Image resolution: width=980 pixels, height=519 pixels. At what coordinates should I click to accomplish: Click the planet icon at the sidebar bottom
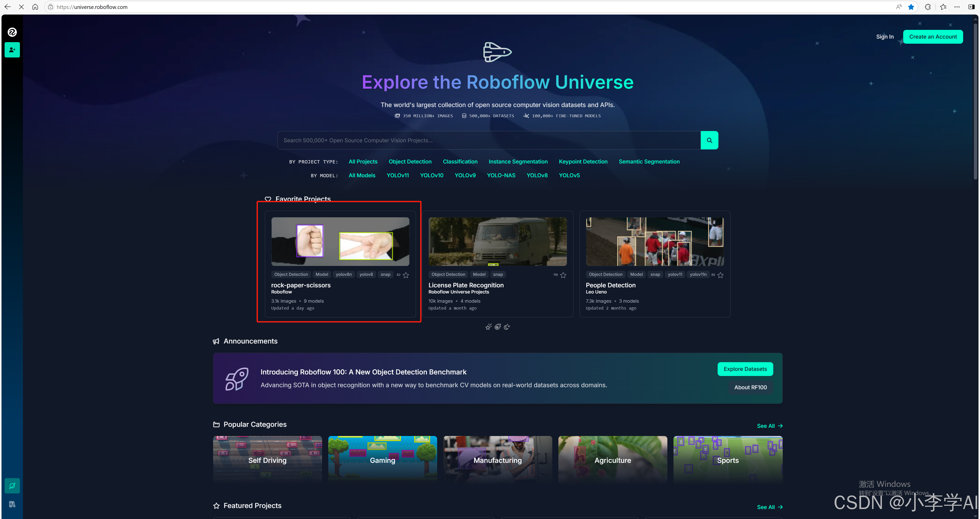tap(12, 486)
